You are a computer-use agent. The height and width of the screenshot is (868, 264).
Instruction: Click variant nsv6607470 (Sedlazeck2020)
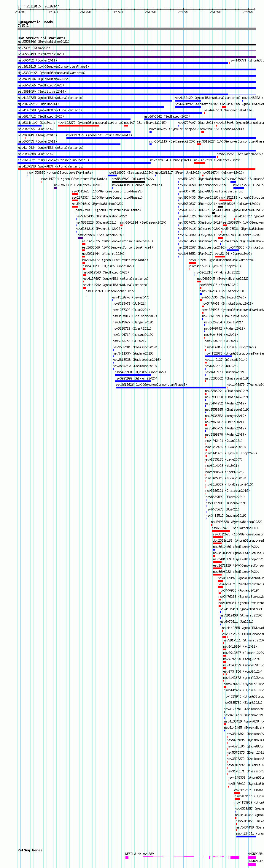235,528
